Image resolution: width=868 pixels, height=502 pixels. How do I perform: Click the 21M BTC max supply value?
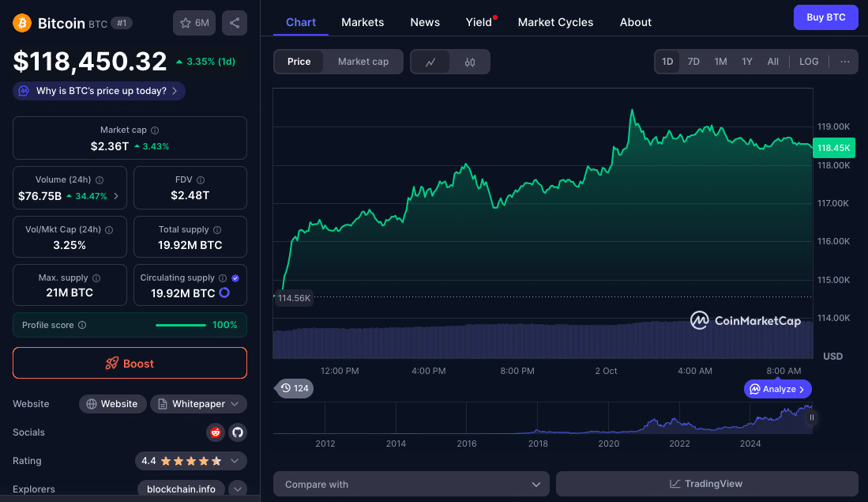click(x=70, y=293)
